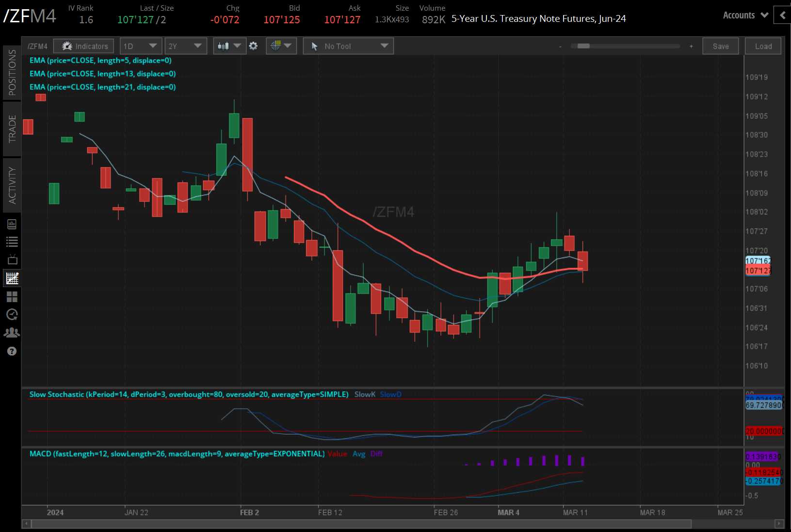The width and height of the screenshot is (791, 532).
Task: Click the red 107'127 price axis marker
Action: (x=758, y=271)
